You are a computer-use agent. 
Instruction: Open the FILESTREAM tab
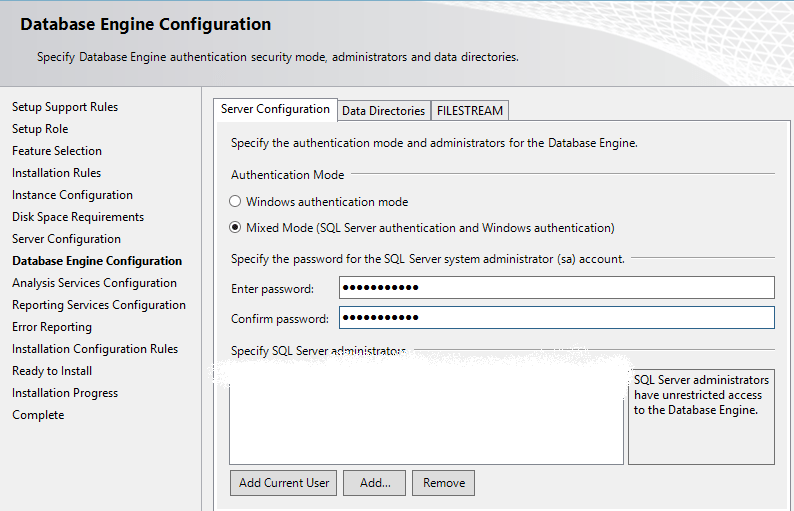[470, 111]
